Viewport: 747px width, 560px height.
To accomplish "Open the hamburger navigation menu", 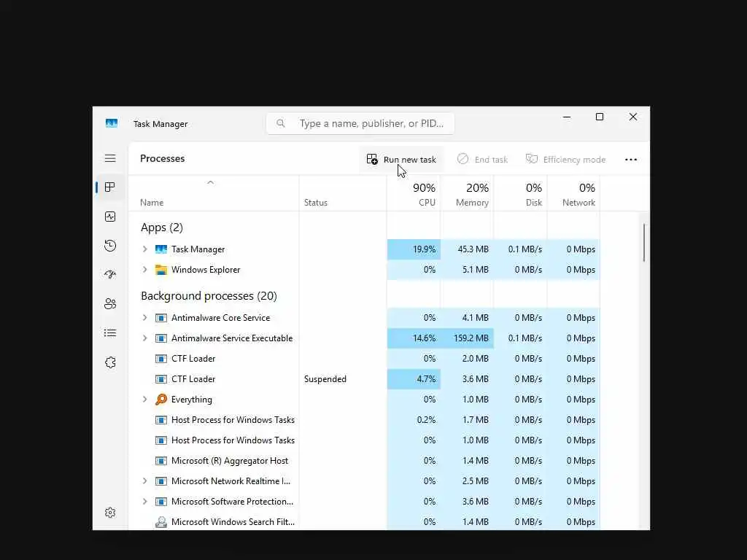I will coord(110,158).
